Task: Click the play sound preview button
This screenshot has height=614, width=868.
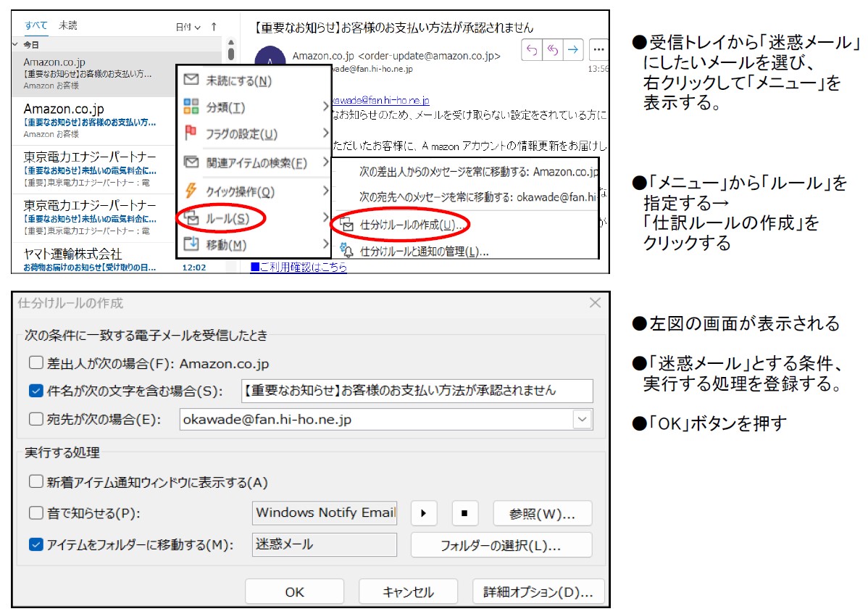Action: pos(424,513)
